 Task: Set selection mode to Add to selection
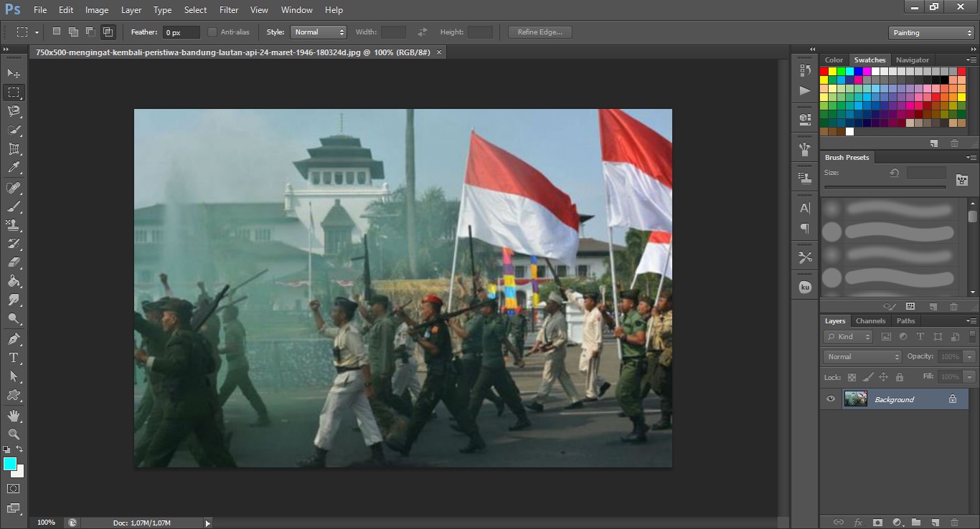coord(73,32)
